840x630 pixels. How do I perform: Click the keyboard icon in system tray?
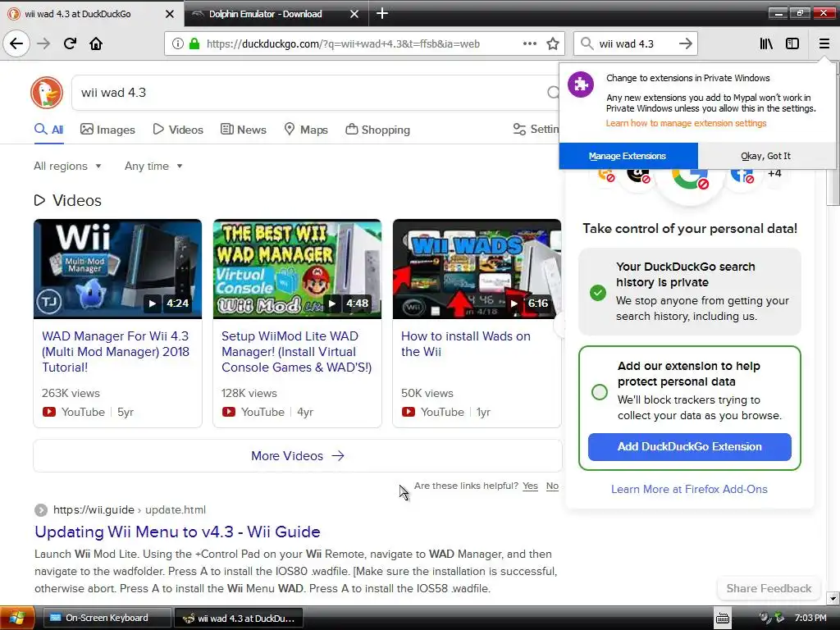[723, 619]
